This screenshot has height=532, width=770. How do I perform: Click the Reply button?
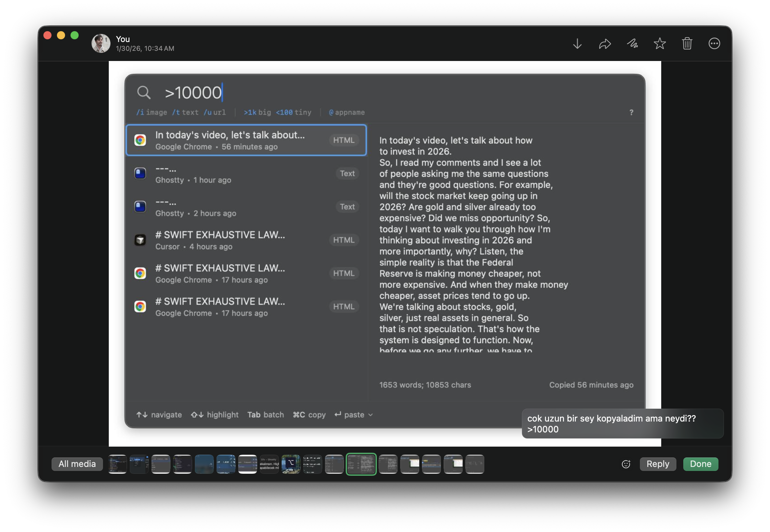point(657,464)
